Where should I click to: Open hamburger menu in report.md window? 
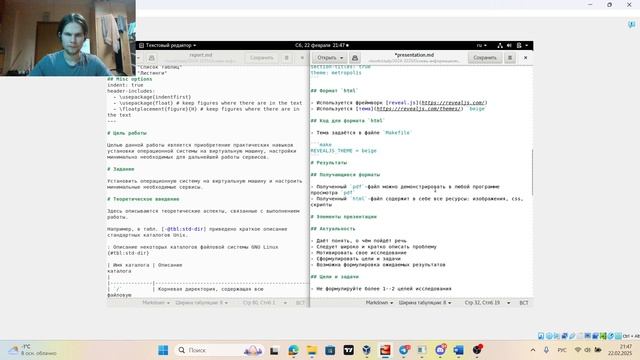[287, 58]
